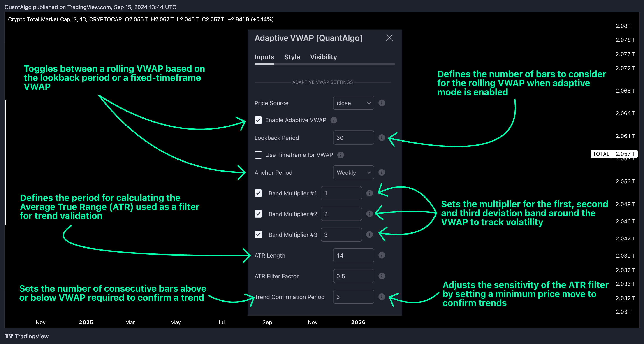Click the 2.03 T price scale label
644x344 pixels.
[623, 311]
